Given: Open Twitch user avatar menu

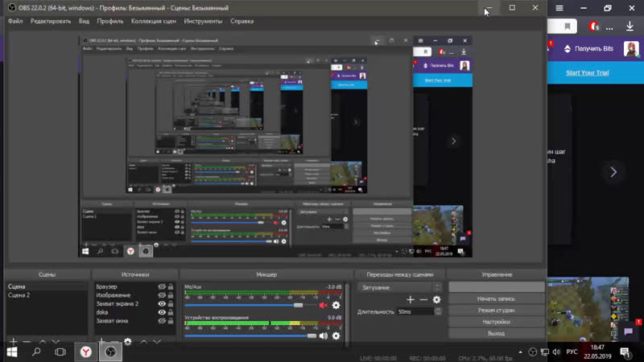Looking at the screenshot, I should (631, 49).
